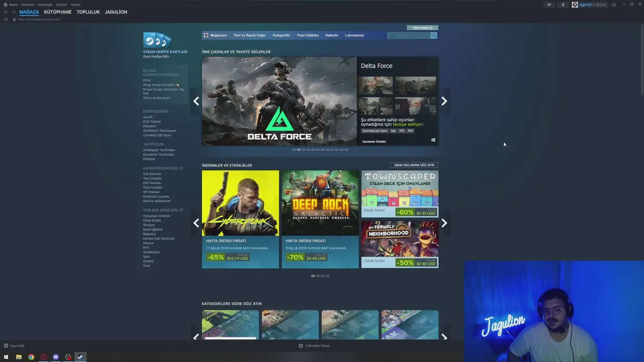Click the plus icon next to Oyun Ekle
This screenshot has height=362, width=644.
click(x=6, y=346)
